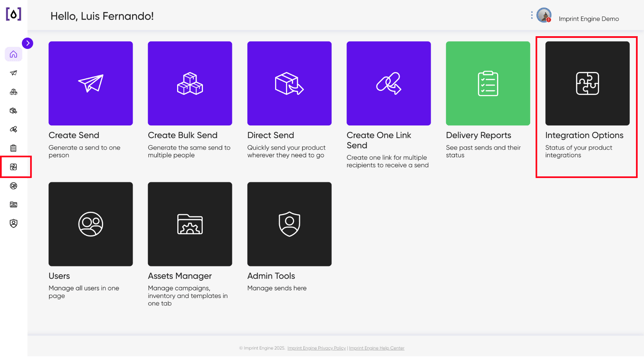Click the Imprint Engine logo

coord(14,14)
